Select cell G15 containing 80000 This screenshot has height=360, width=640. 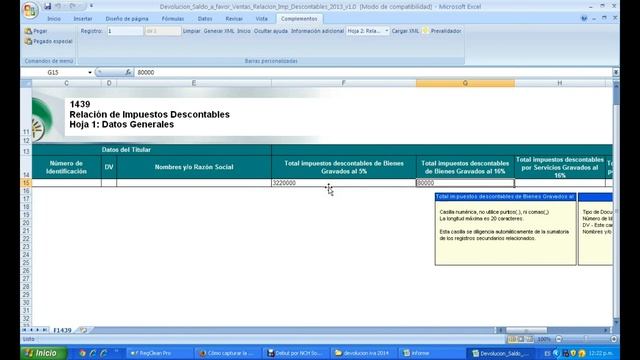pos(465,183)
